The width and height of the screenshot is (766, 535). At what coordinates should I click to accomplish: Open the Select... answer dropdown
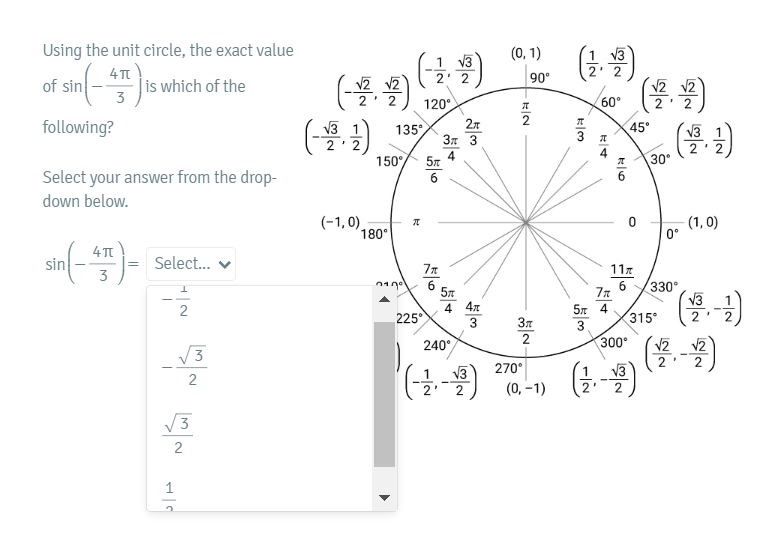[x=191, y=264]
